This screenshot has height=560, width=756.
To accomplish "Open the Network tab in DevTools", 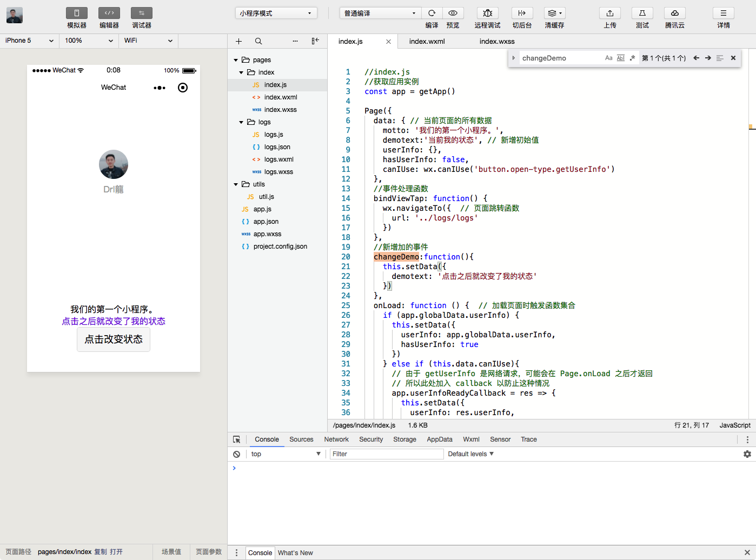I will point(336,439).
